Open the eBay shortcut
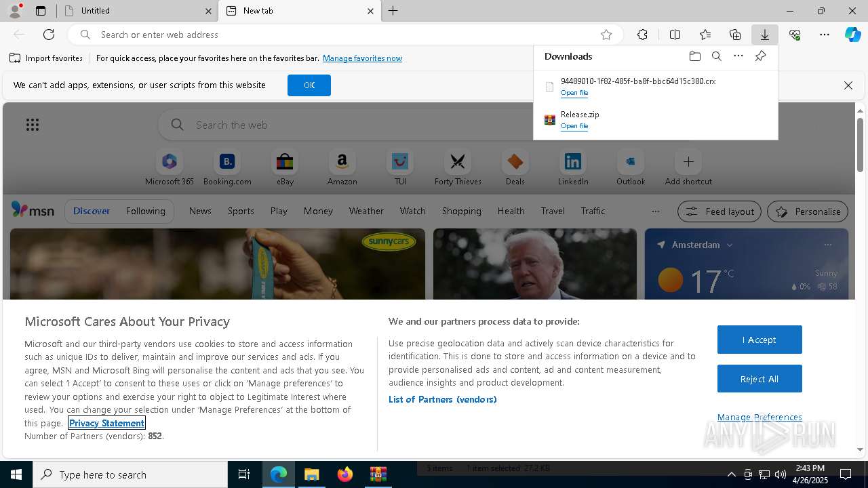Image resolution: width=868 pixels, height=488 pixels. [285, 168]
